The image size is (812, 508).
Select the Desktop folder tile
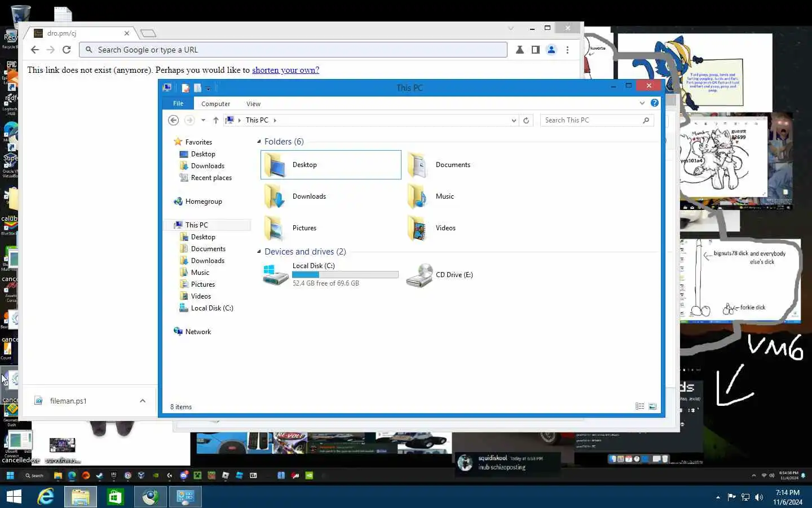331,165
